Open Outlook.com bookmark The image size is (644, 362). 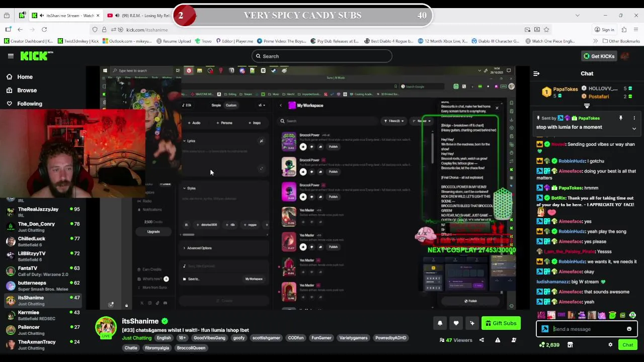point(127,41)
